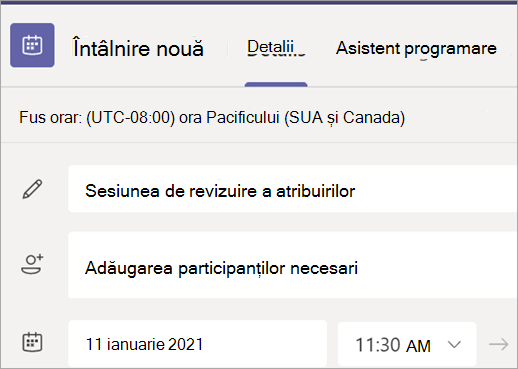Viewport: 518px width, 369px height.
Task: Expand the 11:30 AM time chevron
Action: [454, 344]
